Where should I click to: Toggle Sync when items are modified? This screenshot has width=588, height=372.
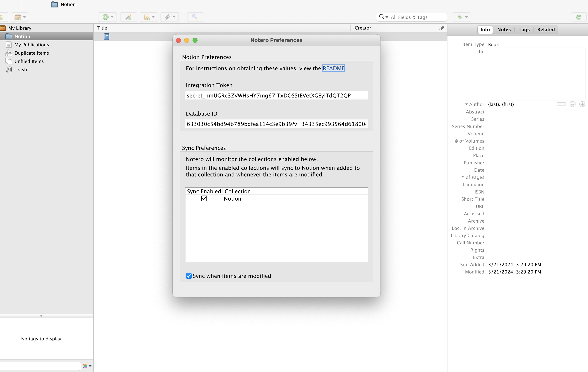pyautogui.click(x=189, y=276)
